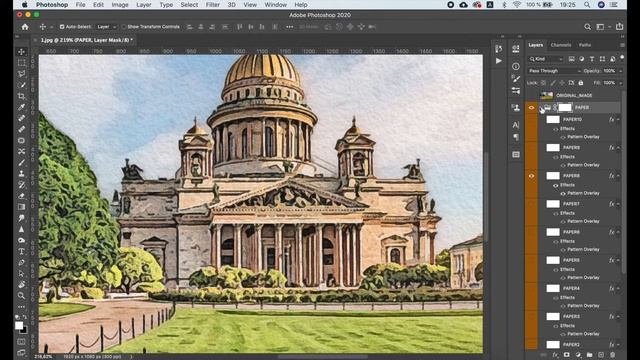Screen dimensions: 640x360
Task: Hide the PAPER8 layer eye
Action: click(531, 176)
